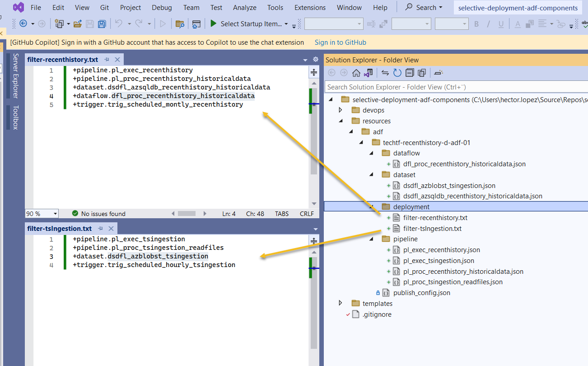Collapse the adf folder
Screen dimensions: 588x366
coord(351,132)
